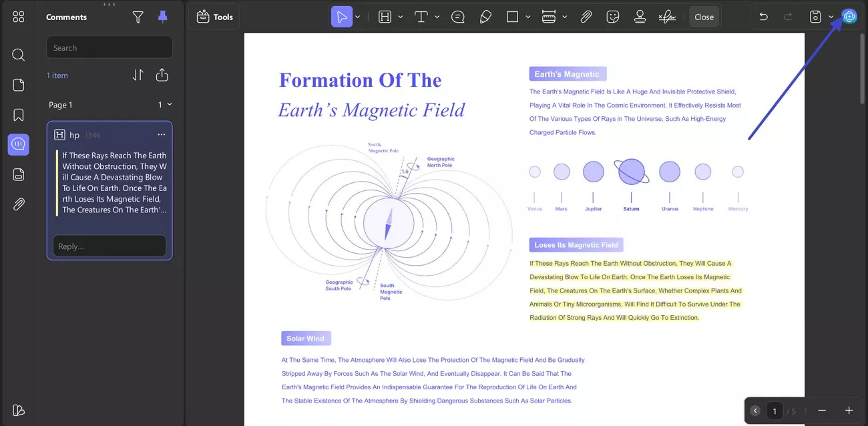
Task: Toggle the pin on Comments panel
Action: pos(163,17)
